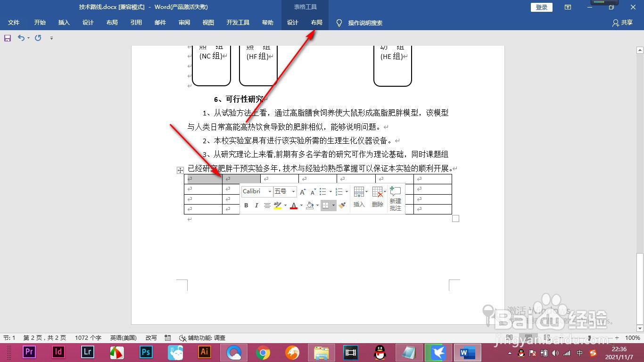Open the 引用 ribbon tab

click(x=136, y=23)
